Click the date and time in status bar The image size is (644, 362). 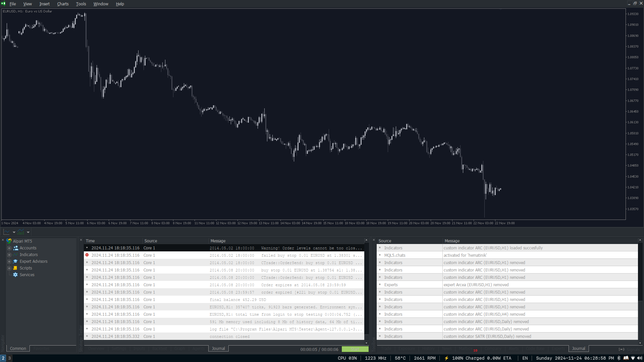pos(575,358)
